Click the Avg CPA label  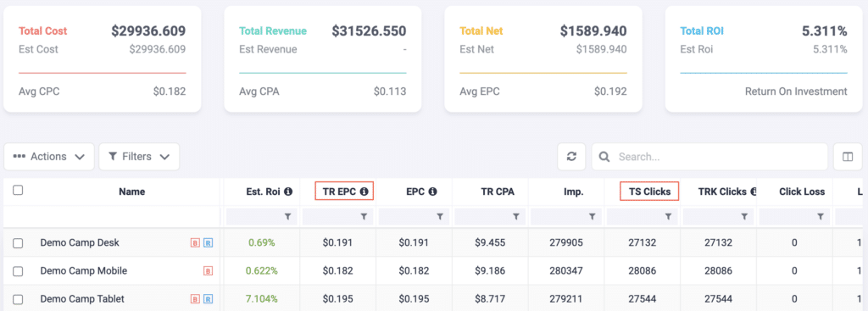coord(259,92)
